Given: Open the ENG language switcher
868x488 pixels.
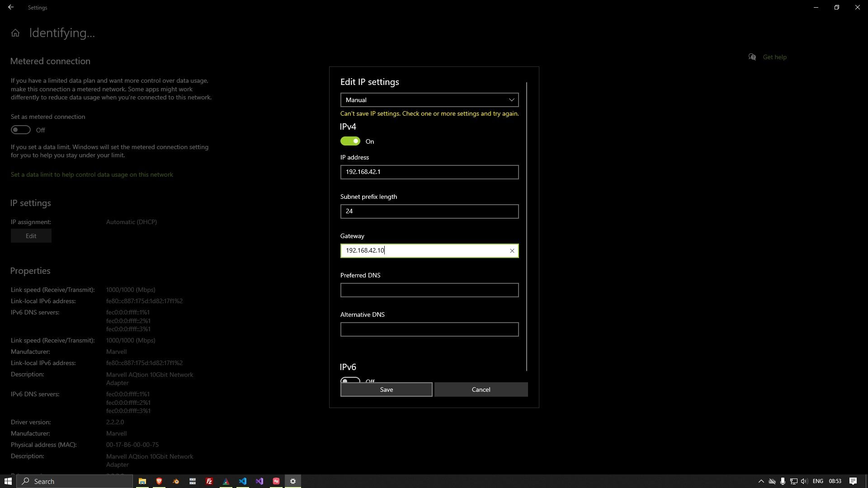Looking at the screenshot, I should [x=817, y=481].
